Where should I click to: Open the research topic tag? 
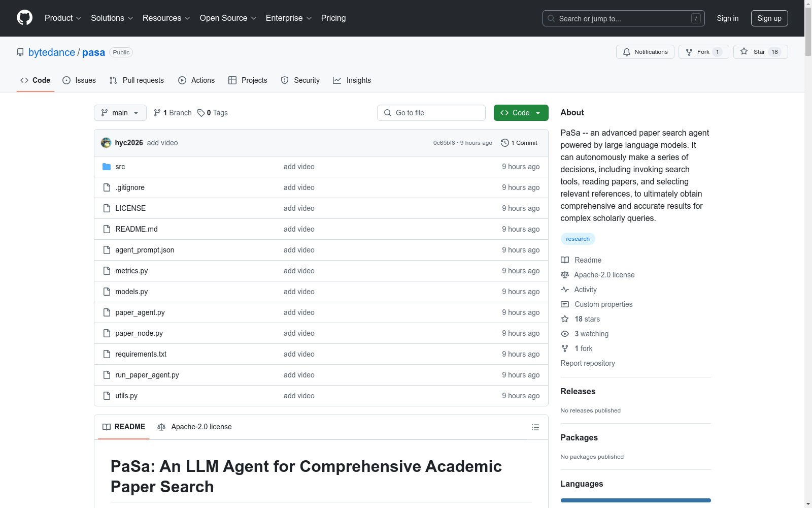tap(578, 239)
